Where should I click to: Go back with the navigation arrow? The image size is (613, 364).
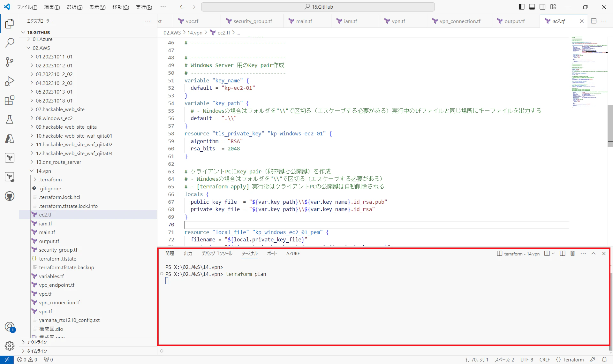tap(182, 7)
